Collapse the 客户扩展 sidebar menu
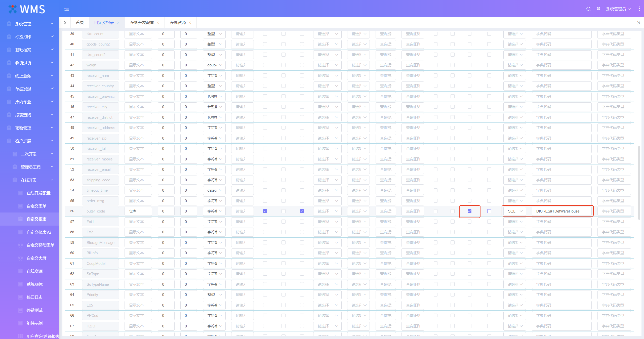The width and height of the screenshot is (644, 339). [x=30, y=141]
